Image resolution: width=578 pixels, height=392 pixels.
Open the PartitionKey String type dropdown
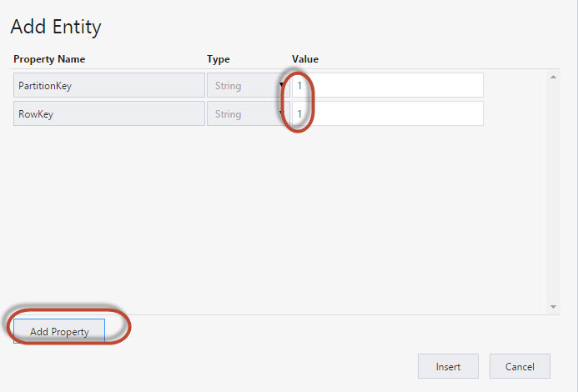(248, 85)
